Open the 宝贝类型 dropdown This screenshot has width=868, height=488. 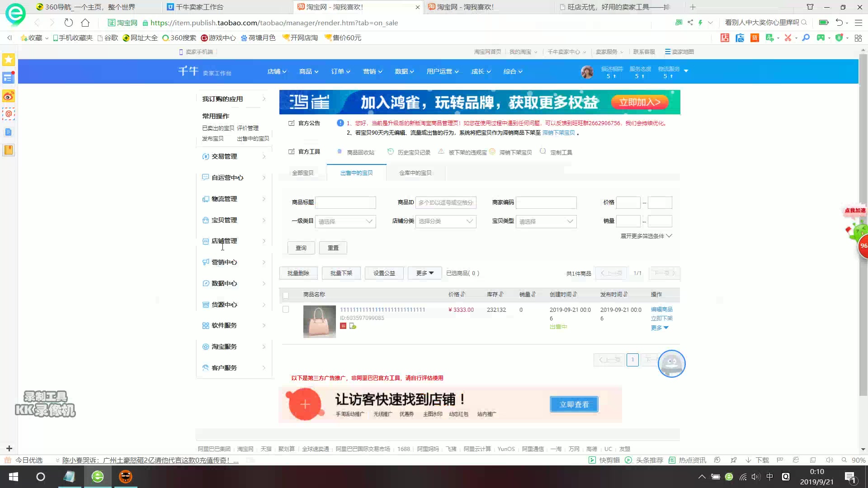(546, 221)
